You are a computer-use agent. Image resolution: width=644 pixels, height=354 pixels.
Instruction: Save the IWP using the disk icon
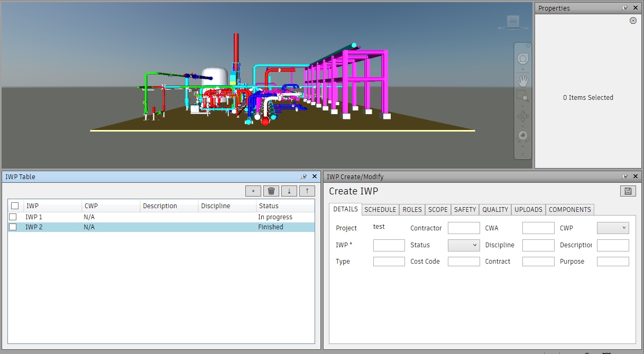pos(628,191)
